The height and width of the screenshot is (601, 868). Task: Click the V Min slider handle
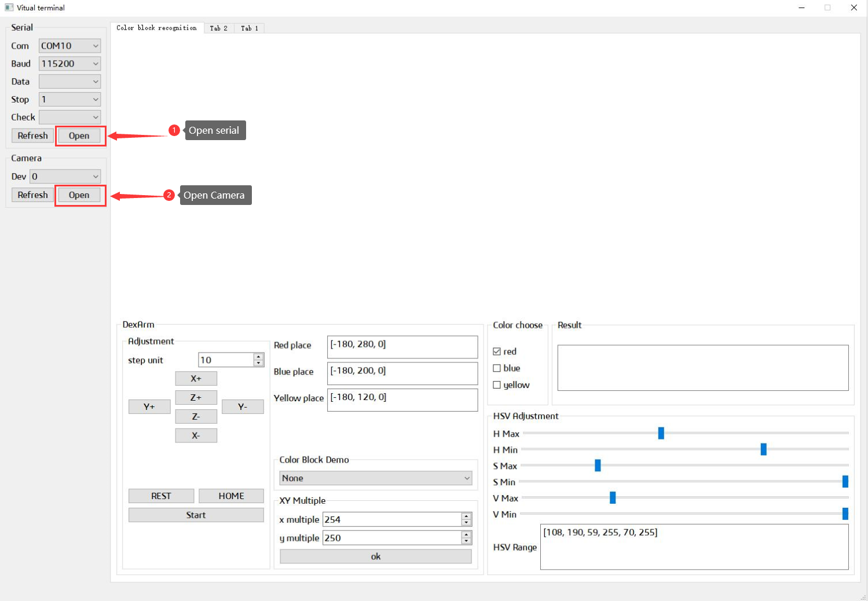845,514
